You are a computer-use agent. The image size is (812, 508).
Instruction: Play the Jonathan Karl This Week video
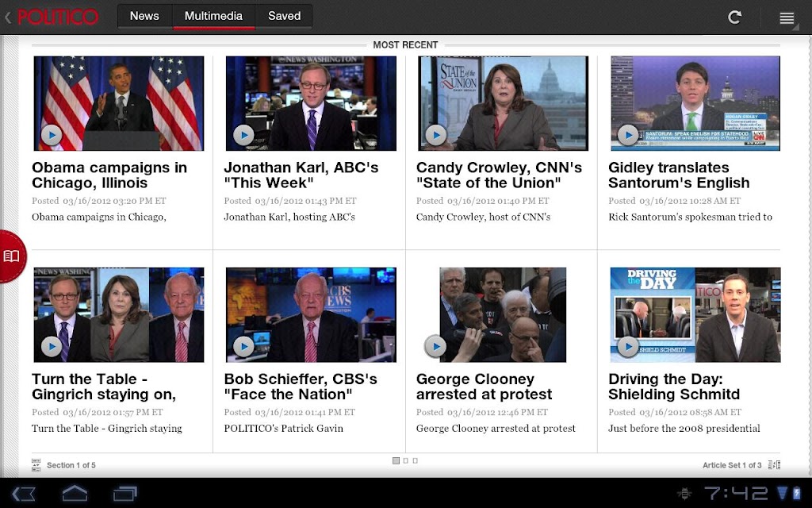coord(243,135)
